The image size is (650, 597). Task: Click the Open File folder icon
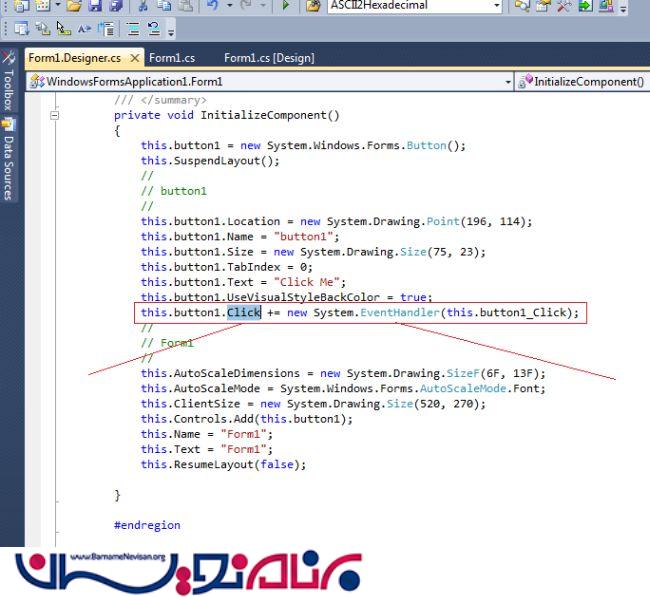click(74, 6)
